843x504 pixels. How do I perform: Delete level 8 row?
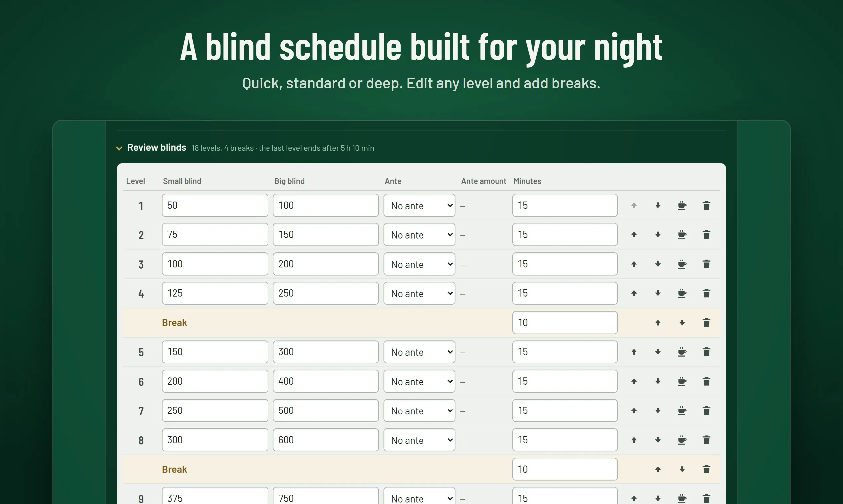(706, 440)
